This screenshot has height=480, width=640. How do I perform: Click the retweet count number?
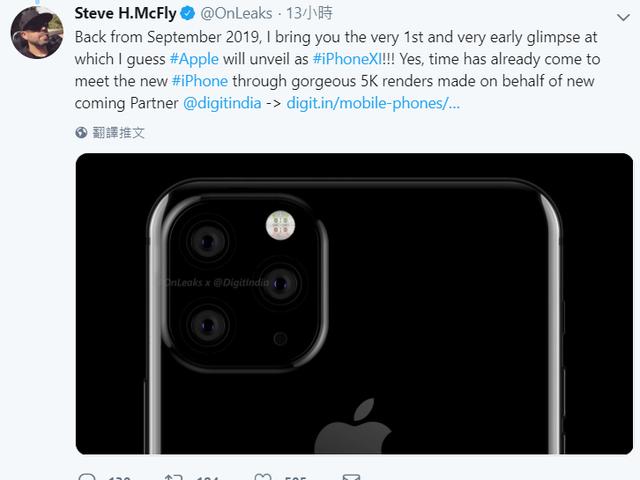207,477
